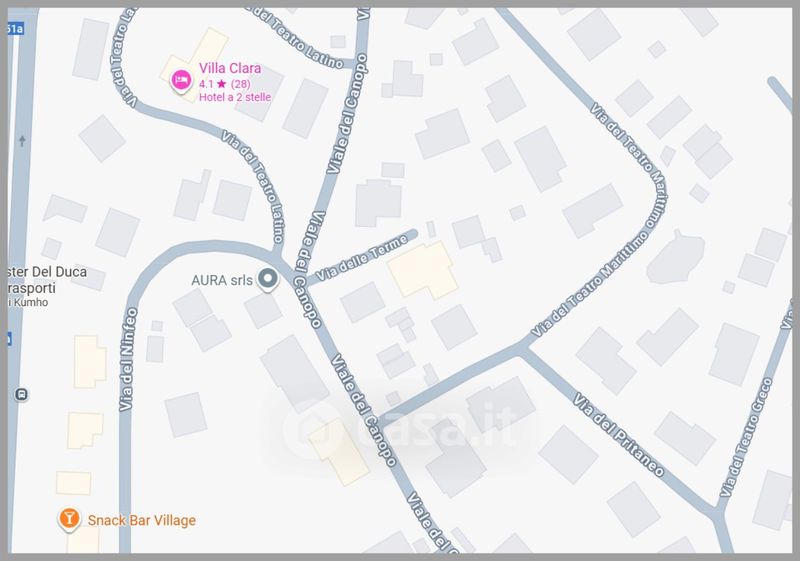The width and height of the screenshot is (800, 561).
Task: Click the Via del Teatro Greco label
Action: pos(746,438)
